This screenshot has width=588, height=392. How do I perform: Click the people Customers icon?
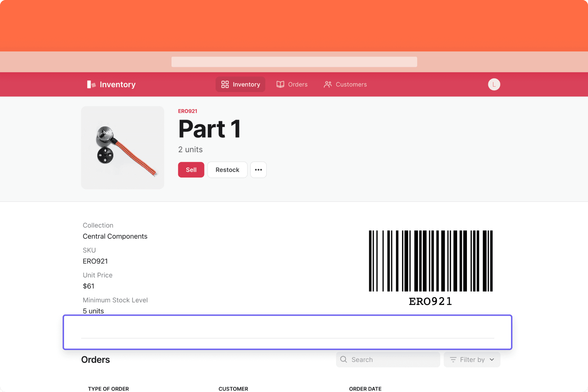point(328,84)
